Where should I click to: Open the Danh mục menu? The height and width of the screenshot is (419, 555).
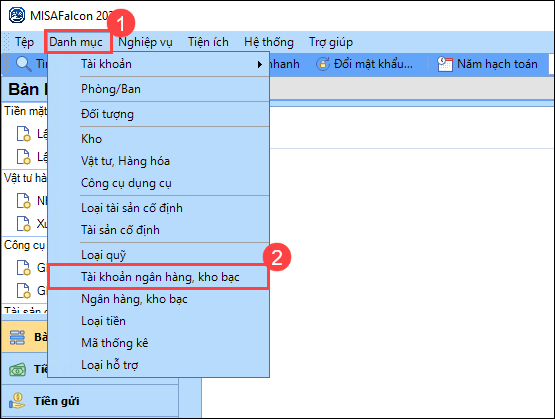click(x=76, y=42)
